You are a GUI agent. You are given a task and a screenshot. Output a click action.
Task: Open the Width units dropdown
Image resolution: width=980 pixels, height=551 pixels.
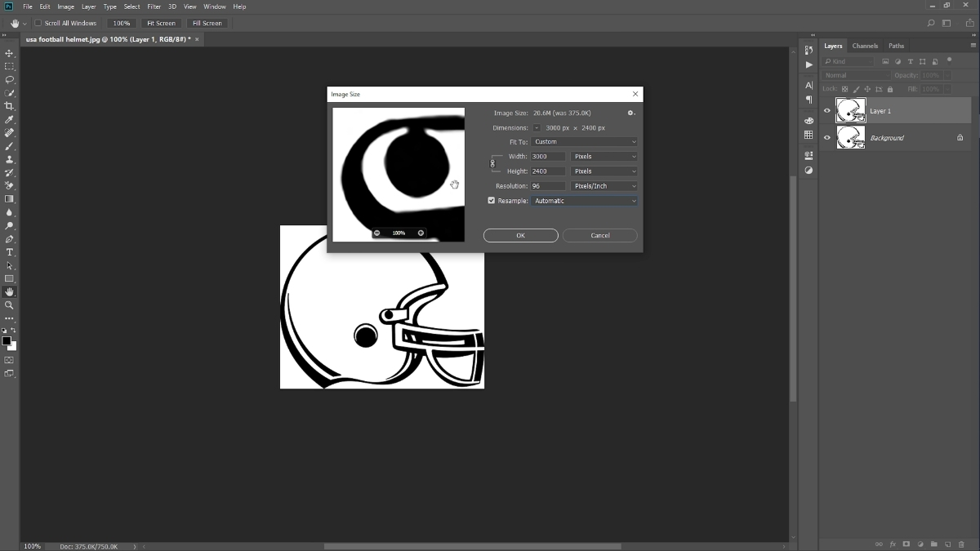pos(604,156)
